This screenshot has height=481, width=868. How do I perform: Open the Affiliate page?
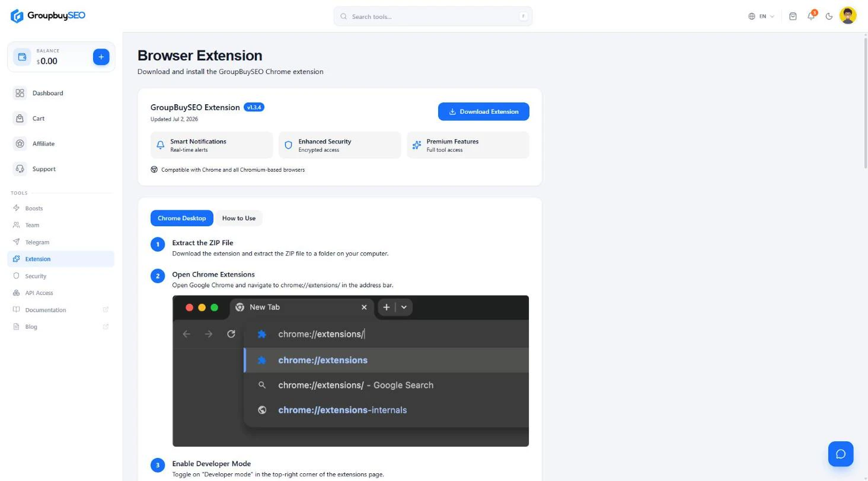click(x=60, y=143)
